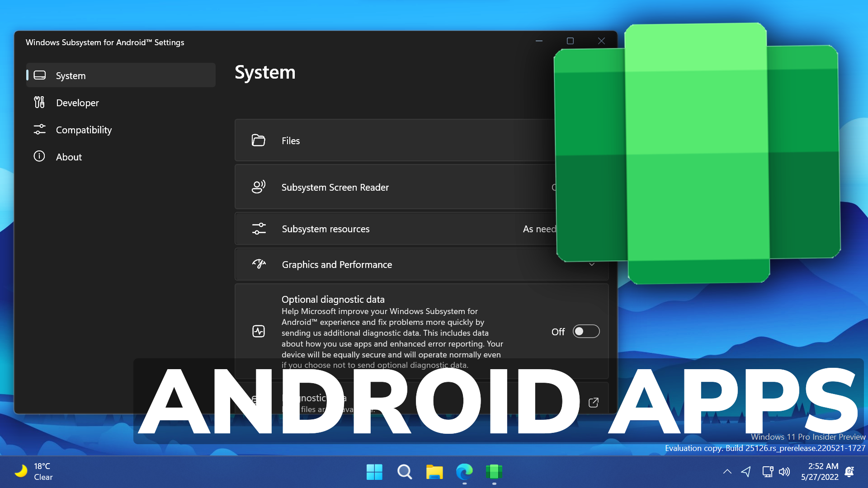Select About from the sidebar menu
The width and height of the screenshot is (868, 488).
(69, 156)
